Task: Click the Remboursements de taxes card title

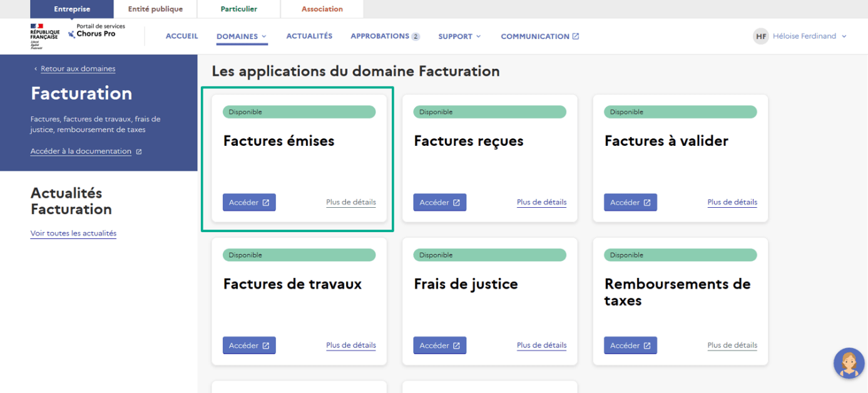Action: [x=677, y=292]
